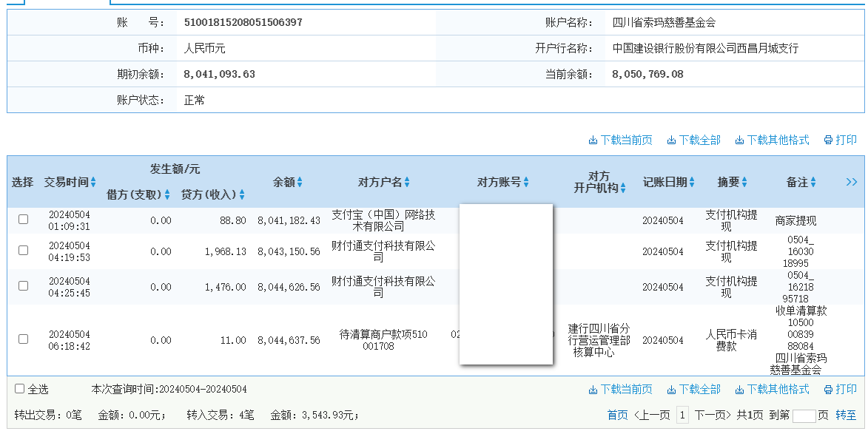Screen dimensions: 868x434
Task: Go to 上一页 previous page
Action: click(651, 416)
